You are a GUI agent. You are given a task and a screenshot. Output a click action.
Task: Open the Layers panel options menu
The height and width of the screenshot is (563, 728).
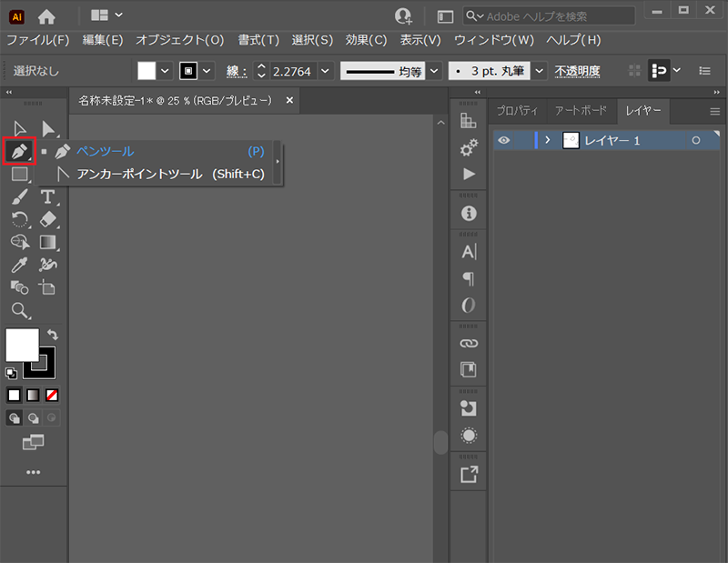[x=714, y=111]
